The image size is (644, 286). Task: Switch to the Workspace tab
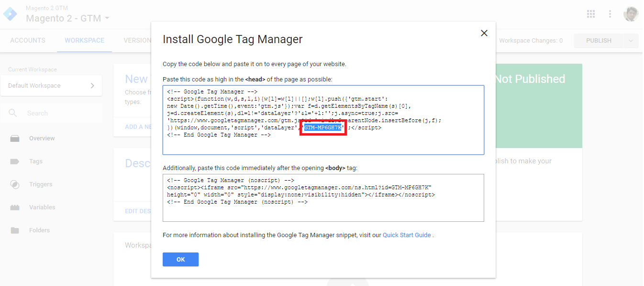click(x=85, y=41)
